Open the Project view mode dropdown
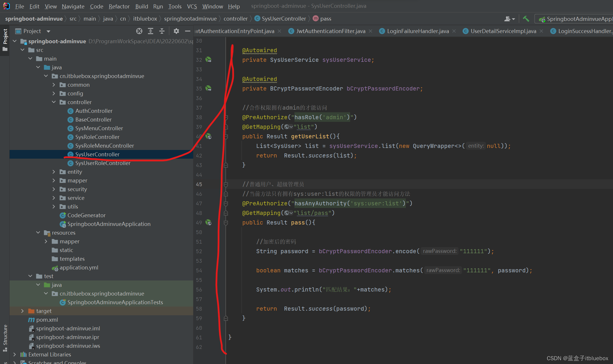This screenshot has width=613, height=364. (x=48, y=31)
